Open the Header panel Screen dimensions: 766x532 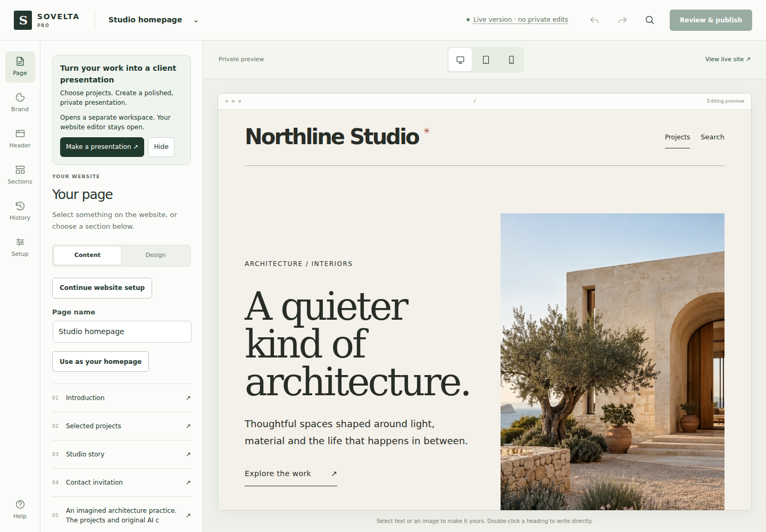(20, 139)
